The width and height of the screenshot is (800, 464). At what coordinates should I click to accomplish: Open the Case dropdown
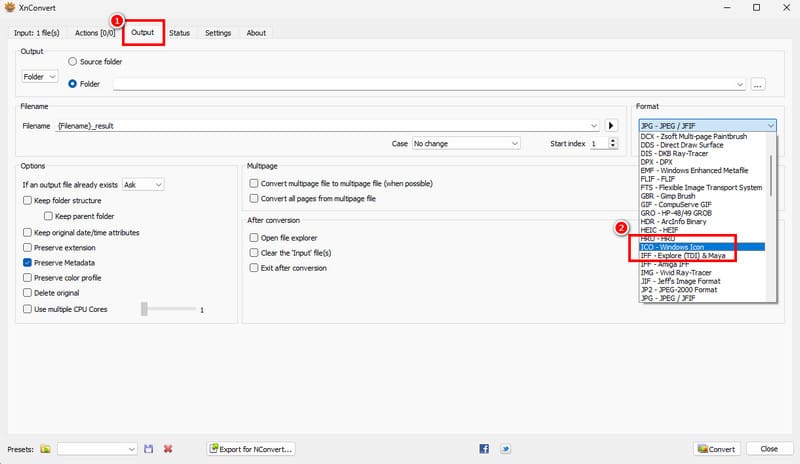[466, 144]
